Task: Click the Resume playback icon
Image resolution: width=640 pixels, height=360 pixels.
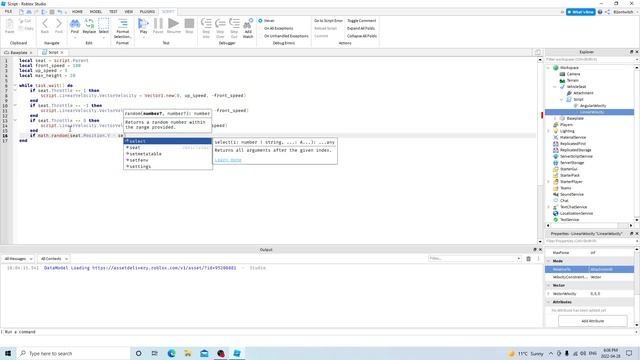Action: pyautogui.click(x=173, y=24)
